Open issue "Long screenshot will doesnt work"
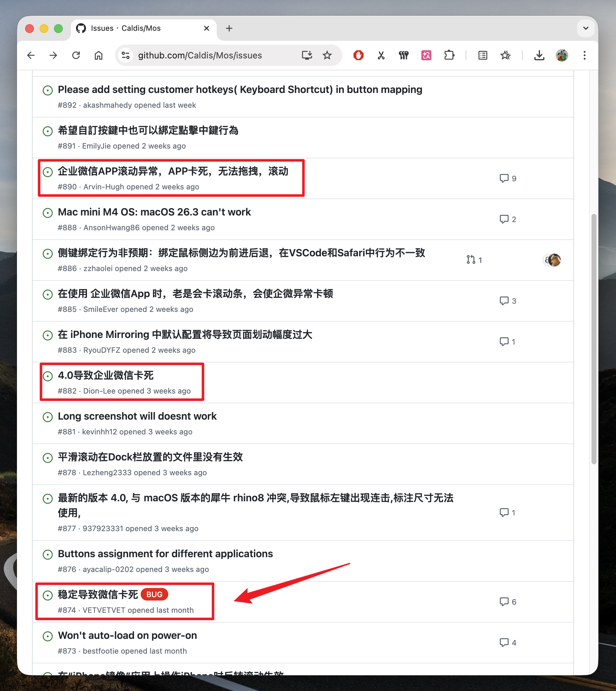The width and height of the screenshot is (616, 691). click(x=137, y=416)
